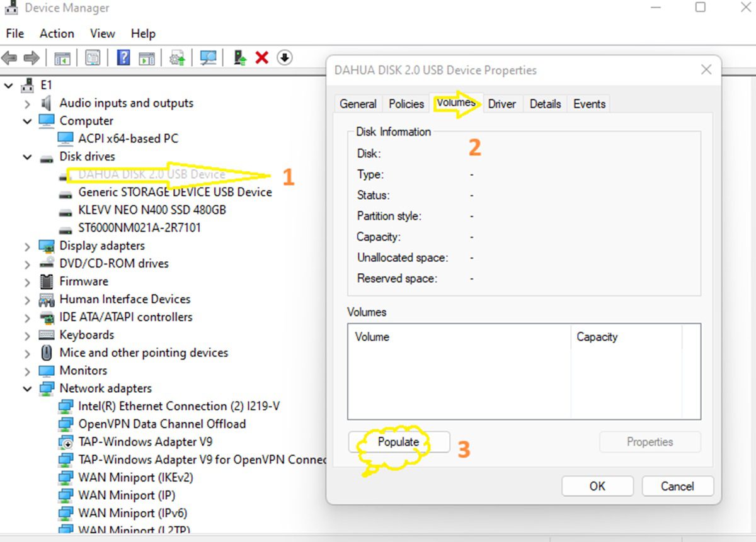The width and height of the screenshot is (756, 542).
Task: Click the red X Uninstall device icon
Action: [x=262, y=58]
